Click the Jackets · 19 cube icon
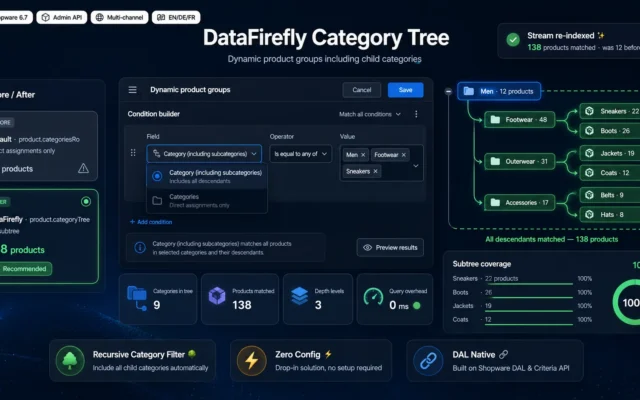This screenshot has width=640, height=400. (x=589, y=153)
